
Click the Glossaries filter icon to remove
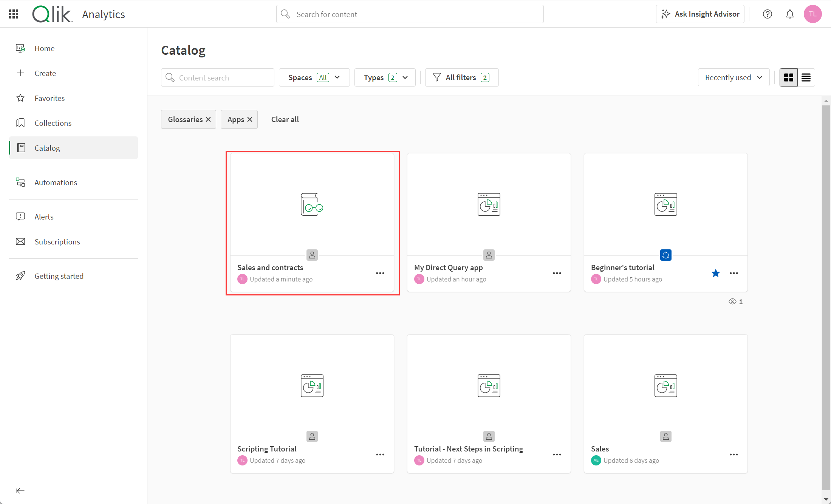208,119
